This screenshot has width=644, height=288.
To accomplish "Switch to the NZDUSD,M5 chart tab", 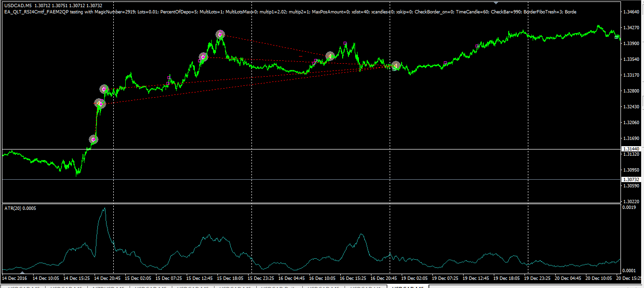I will [x=108, y=287].
